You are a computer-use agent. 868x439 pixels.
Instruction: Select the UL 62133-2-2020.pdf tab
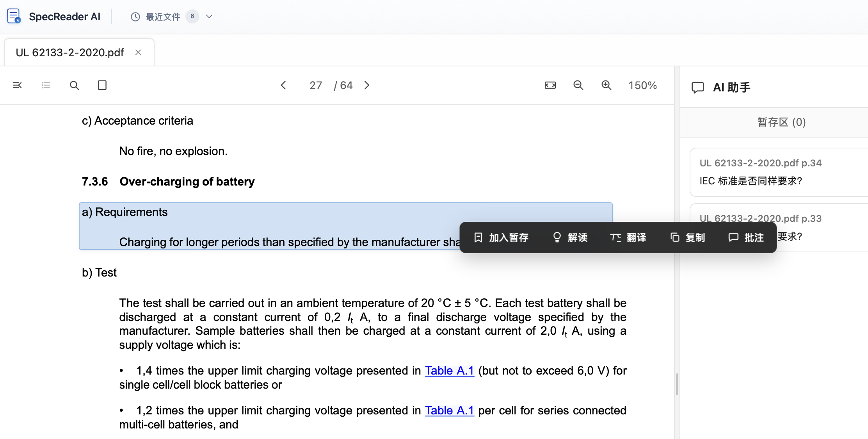tap(70, 52)
